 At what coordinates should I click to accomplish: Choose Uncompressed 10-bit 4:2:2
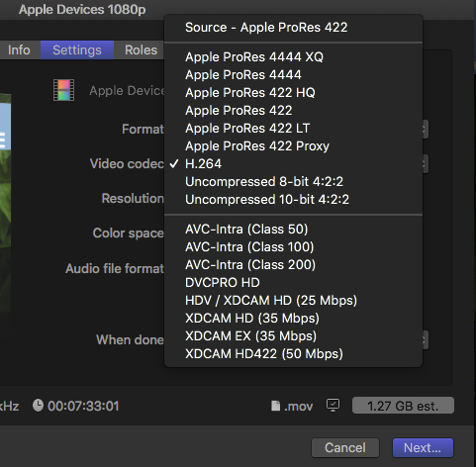pyautogui.click(x=293, y=200)
